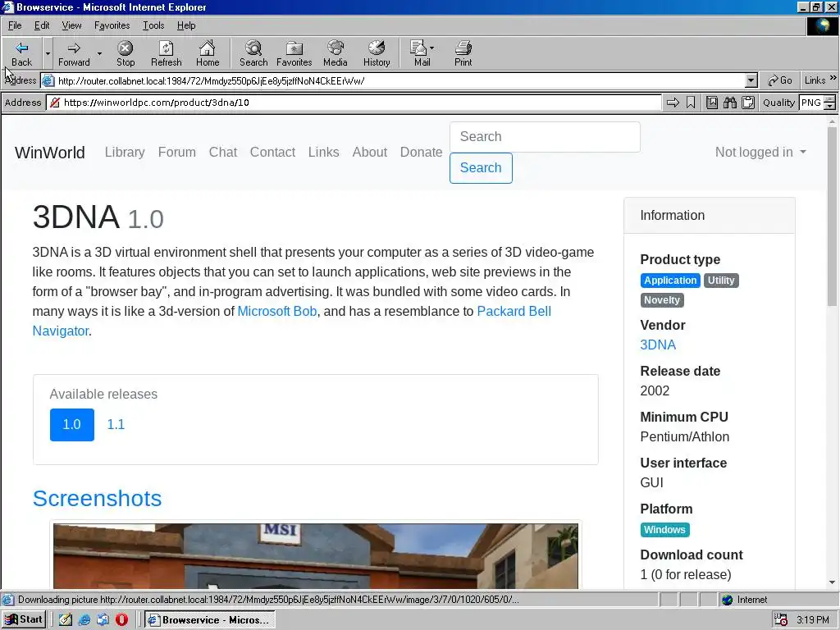Select release 1.0 button

pyautogui.click(x=72, y=424)
